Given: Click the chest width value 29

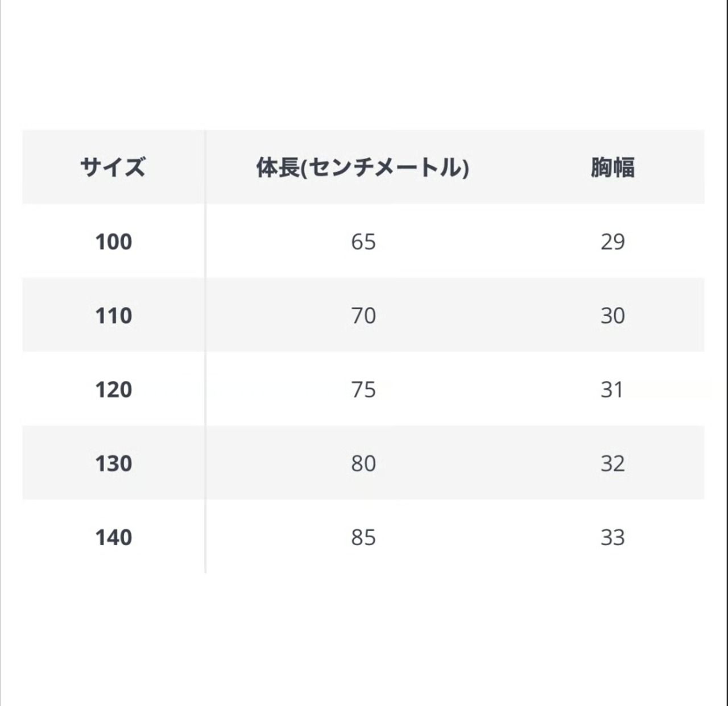Looking at the screenshot, I should (613, 242).
